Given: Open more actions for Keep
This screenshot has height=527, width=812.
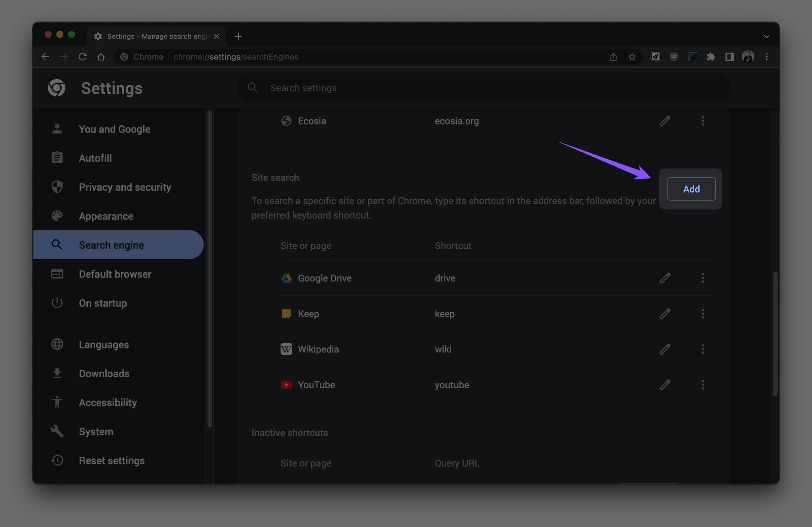Looking at the screenshot, I should pyautogui.click(x=702, y=314).
